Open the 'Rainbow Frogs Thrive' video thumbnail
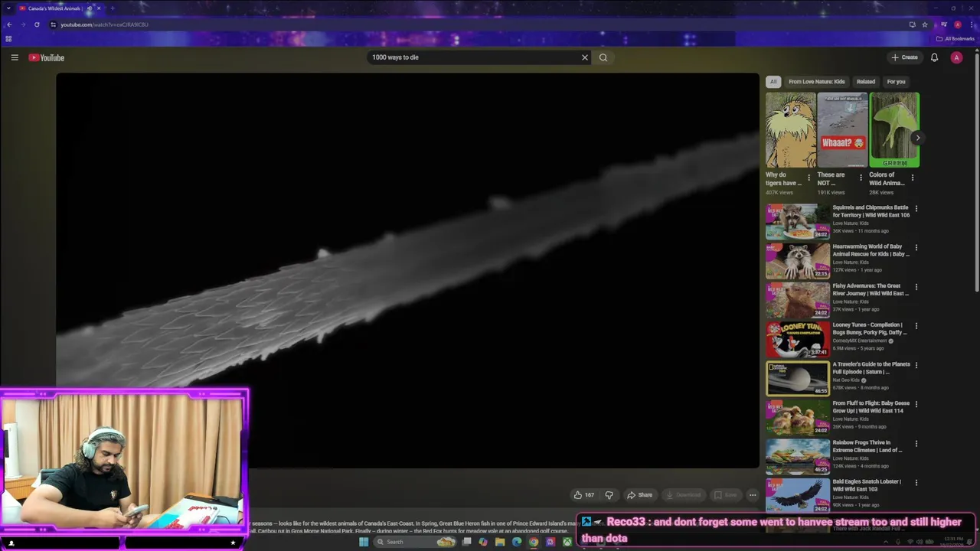The height and width of the screenshot is (551, 980). coord(798,456)
